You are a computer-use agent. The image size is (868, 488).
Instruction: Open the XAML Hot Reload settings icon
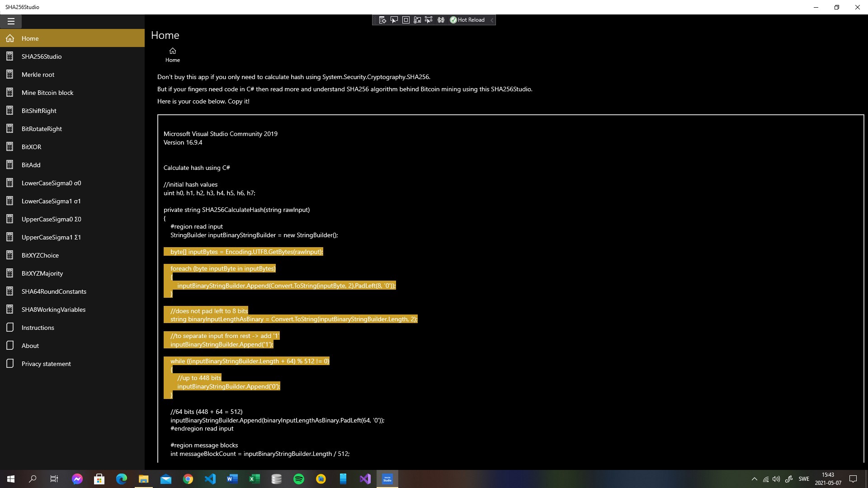[x=441, y=19]
